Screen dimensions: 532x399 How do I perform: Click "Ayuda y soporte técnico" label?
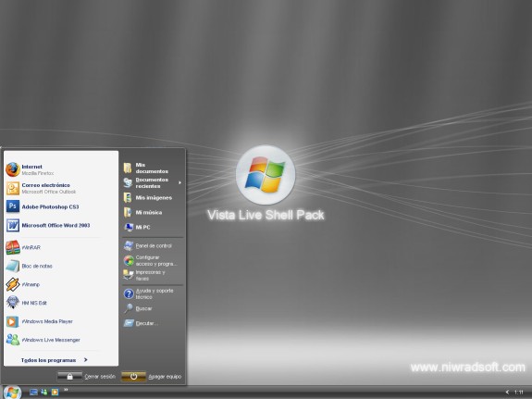(155, 293)
